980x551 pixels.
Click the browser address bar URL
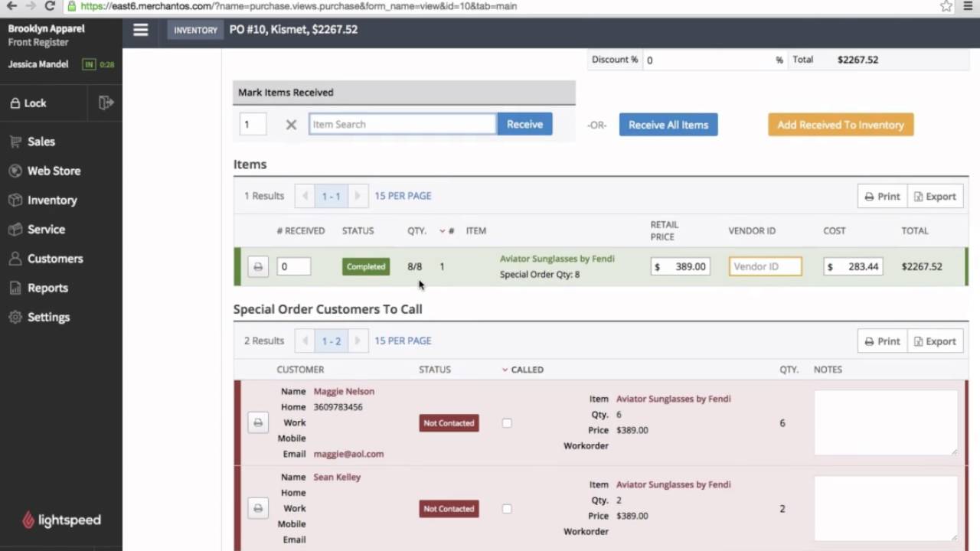pyautogui.click(x=299, y=6)
